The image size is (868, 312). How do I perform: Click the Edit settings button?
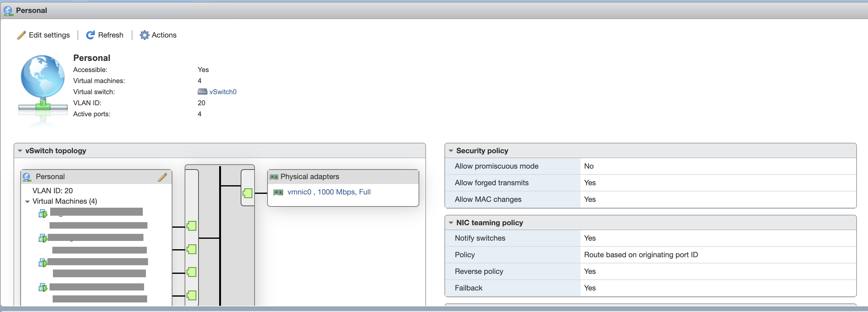[49, 35]
